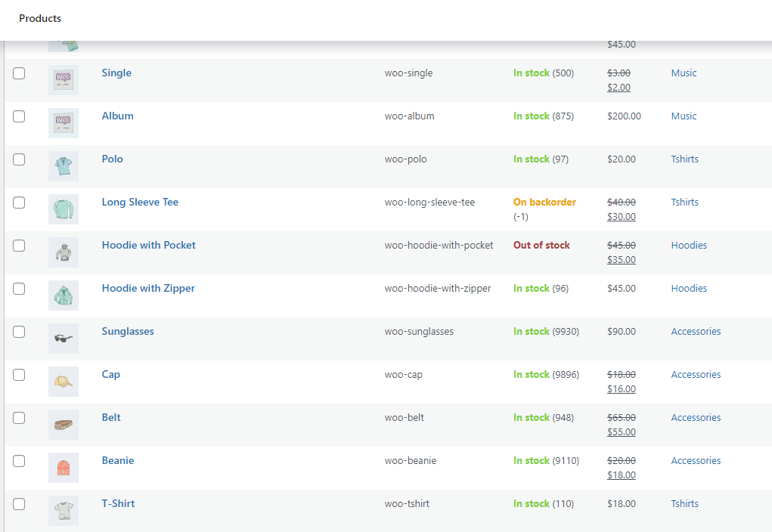Viewport: 772px width, 532px height.
Task: Click the Beanie thumbnail image
Action: [x=64, y=468]
